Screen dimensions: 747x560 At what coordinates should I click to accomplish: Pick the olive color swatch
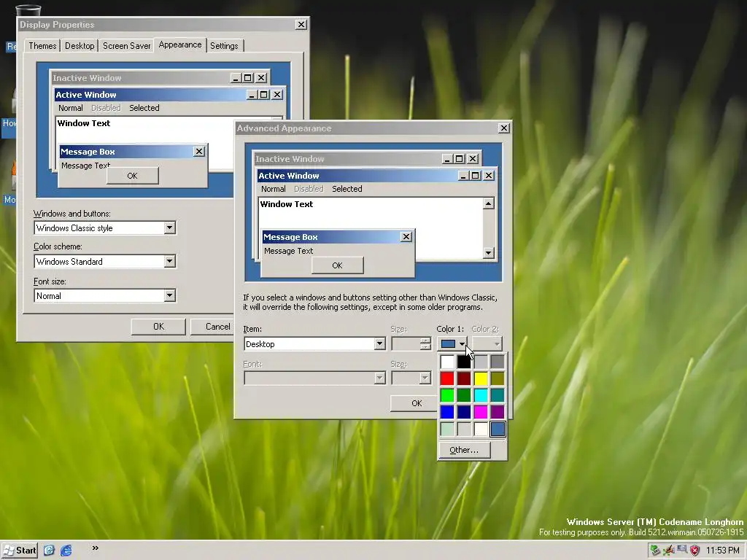[x=498, y=378]
